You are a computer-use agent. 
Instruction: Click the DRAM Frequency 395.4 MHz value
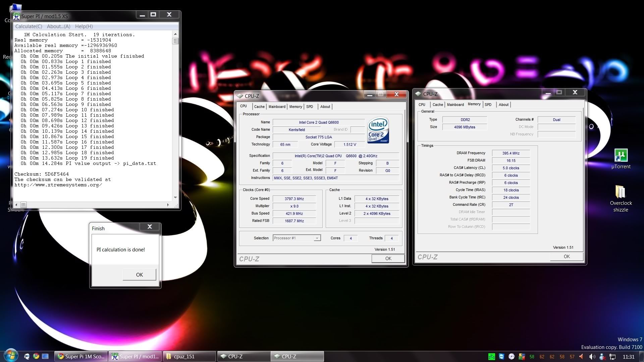pos(511,153)
